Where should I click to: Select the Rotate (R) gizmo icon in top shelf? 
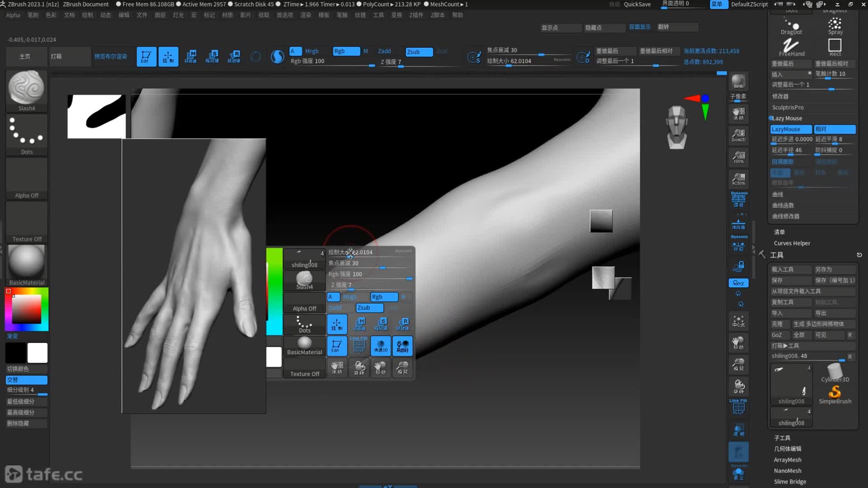coord(234,56)
